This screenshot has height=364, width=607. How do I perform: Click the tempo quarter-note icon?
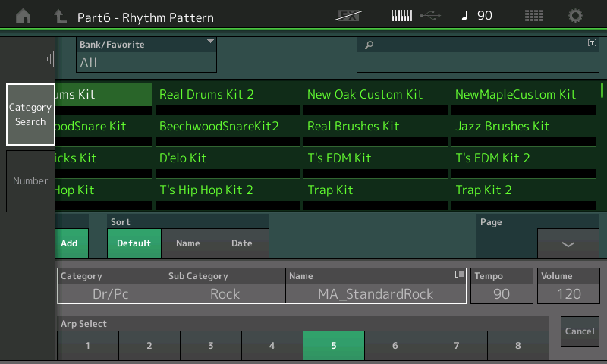click(464, 16)
